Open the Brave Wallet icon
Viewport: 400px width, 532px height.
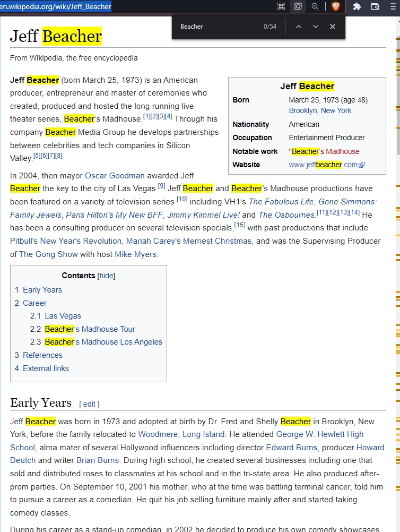point(375,6)
